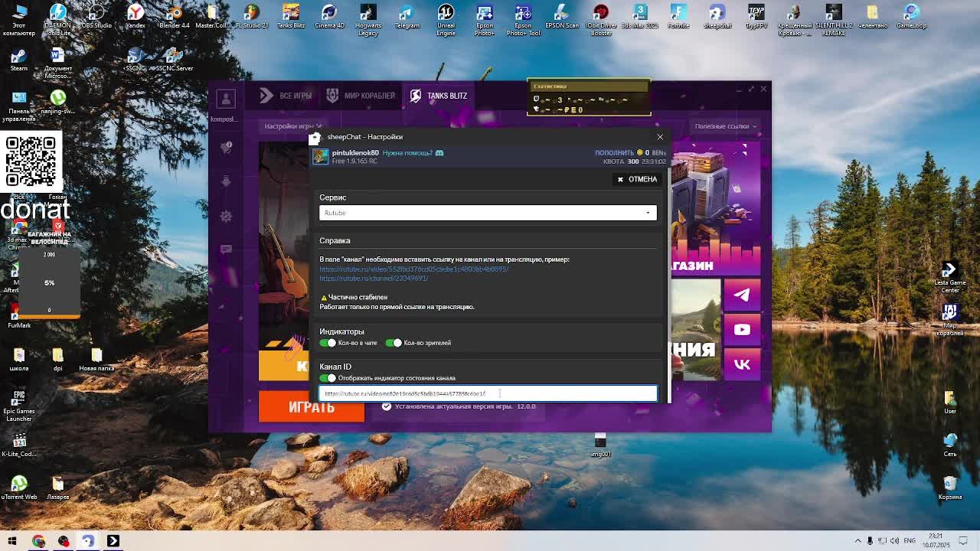Viewport: 980px width, 551px height.
Task: Open the Fortnite desktop shortcut
Action: [x=678, y=17]
